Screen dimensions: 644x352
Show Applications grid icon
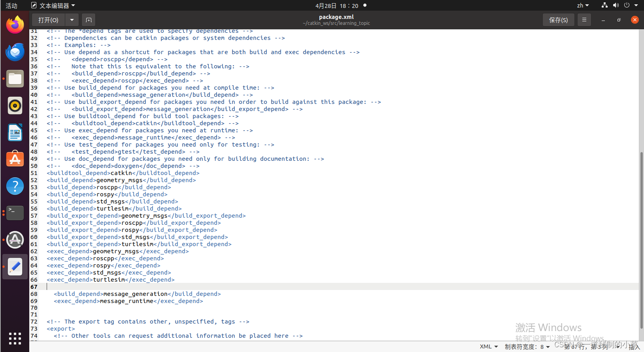coord(15,338)
